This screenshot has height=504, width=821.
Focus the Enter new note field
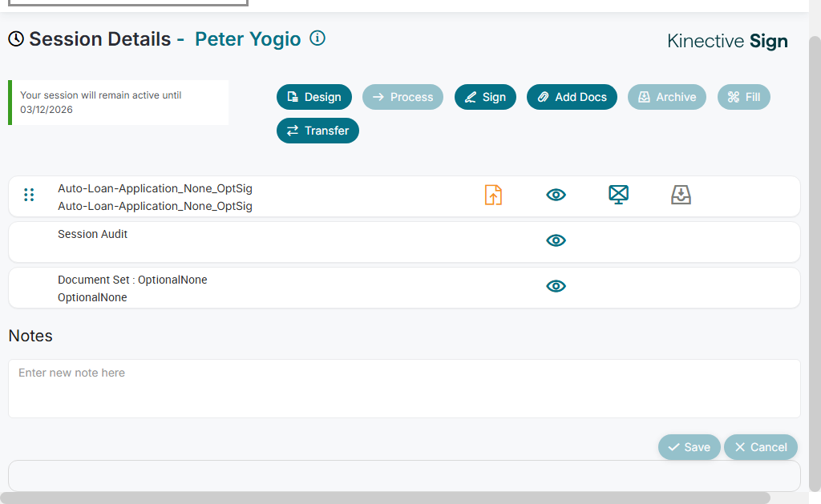tap(404, 388)
